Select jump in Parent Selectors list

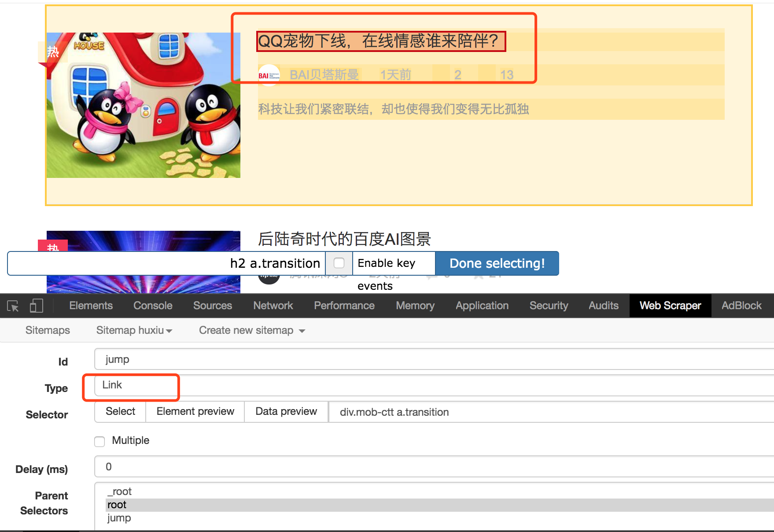click(439, 518)
